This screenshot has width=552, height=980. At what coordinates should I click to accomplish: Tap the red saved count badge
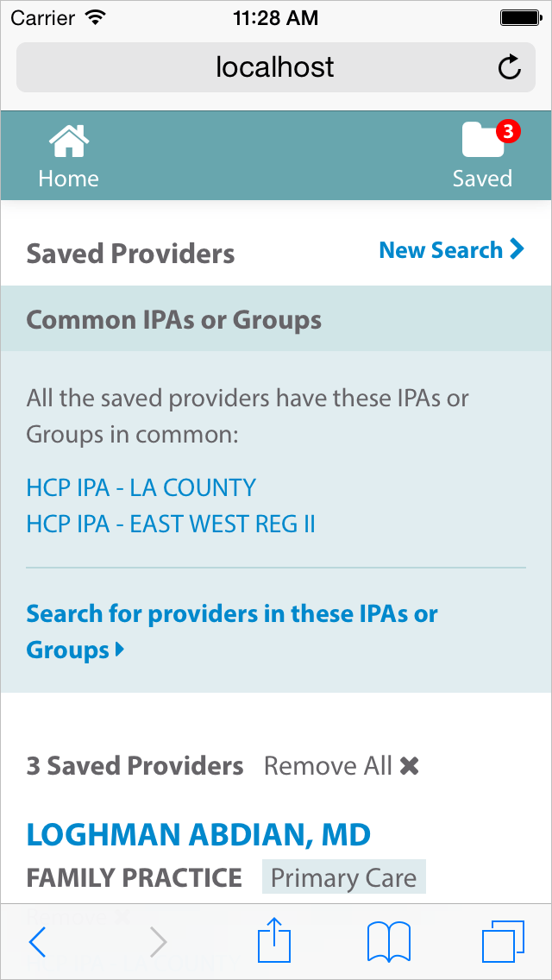tap(508, 131)
